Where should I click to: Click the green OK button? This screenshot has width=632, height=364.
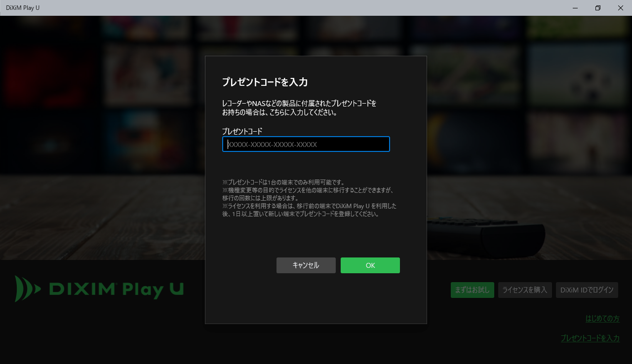click(x=370, y=265)
